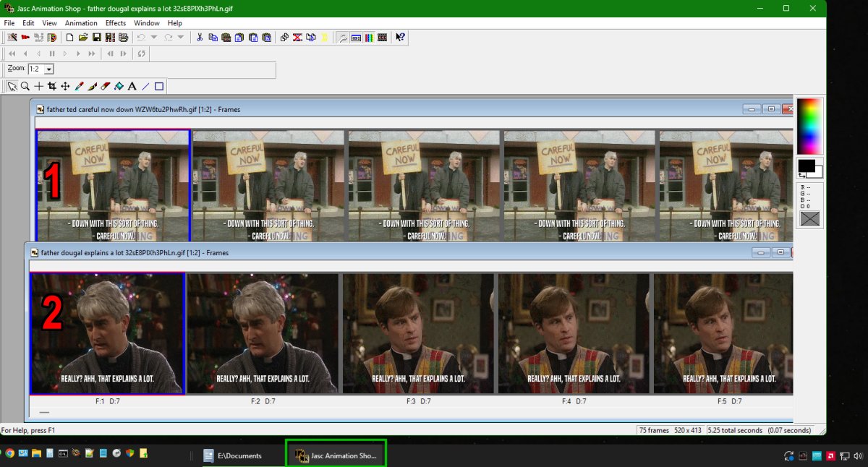Screen dimensions: 868x467
Task: Select the Line tool
Action: [x=145, y=86]
